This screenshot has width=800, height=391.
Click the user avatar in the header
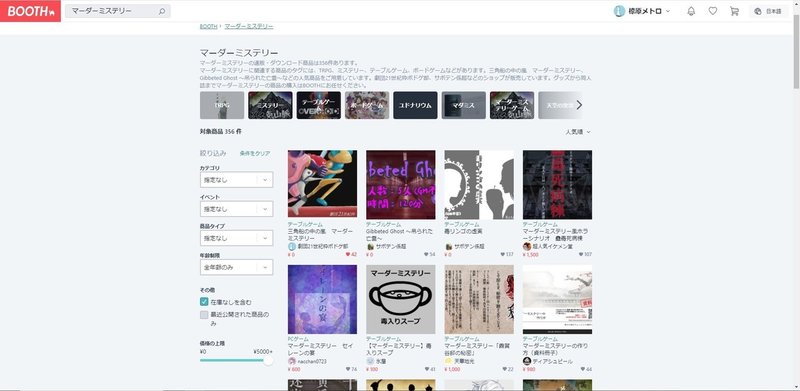coord(619,11)
